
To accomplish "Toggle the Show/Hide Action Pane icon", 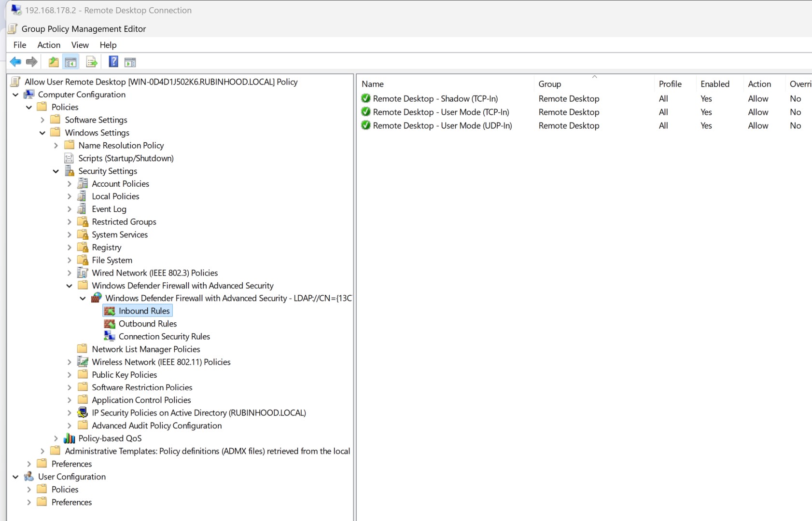I will (x=130, y=62).
